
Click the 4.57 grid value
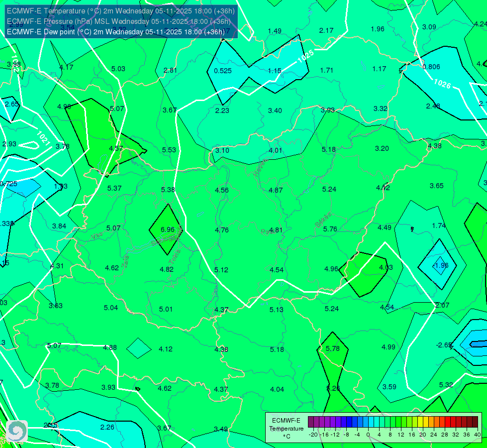(116, 148)
